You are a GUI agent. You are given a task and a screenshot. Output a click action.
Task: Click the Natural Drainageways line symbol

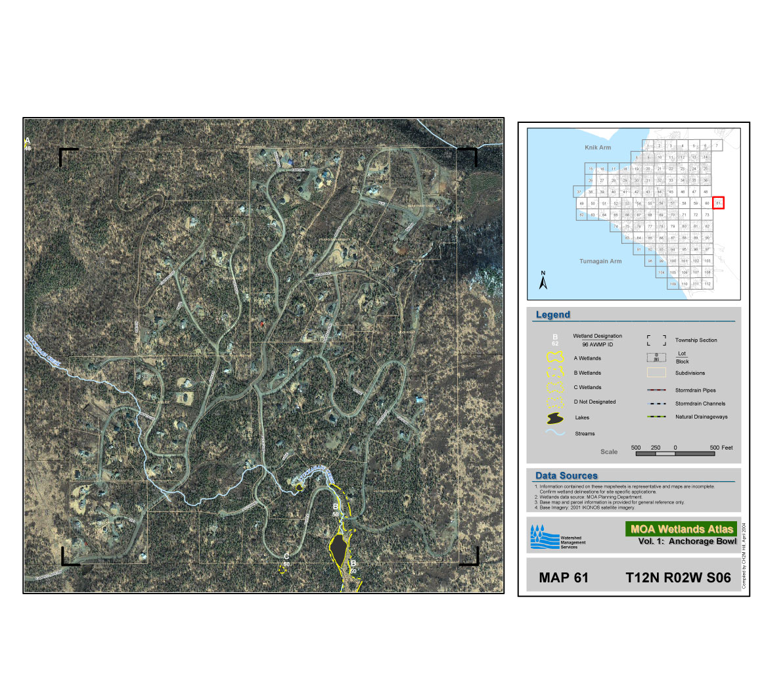pos(656,417)
